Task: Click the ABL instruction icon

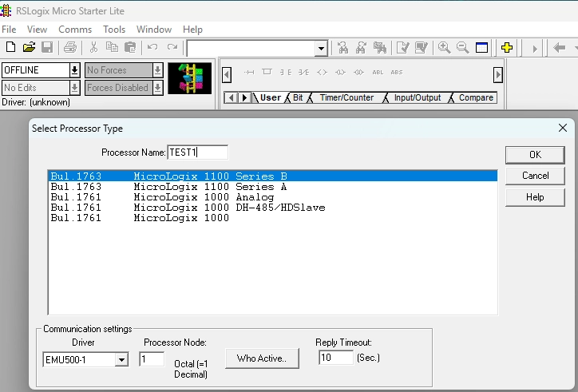Action: coord(378,73)
